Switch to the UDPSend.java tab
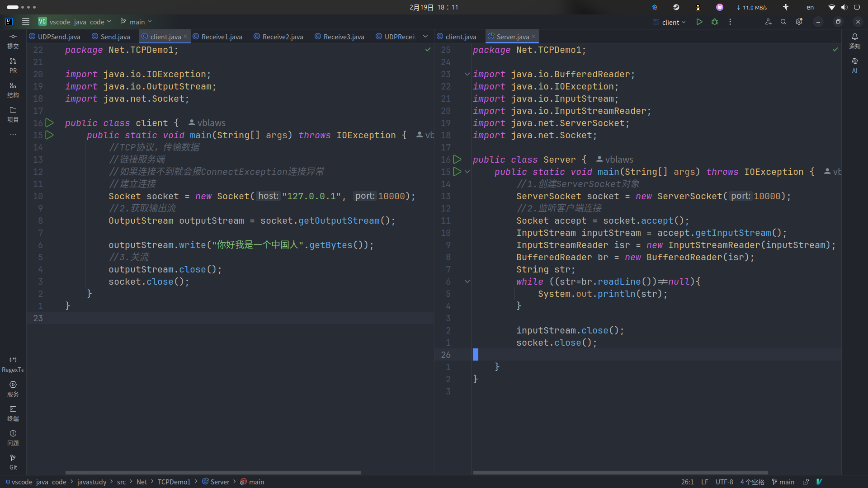 pos(59,37)
